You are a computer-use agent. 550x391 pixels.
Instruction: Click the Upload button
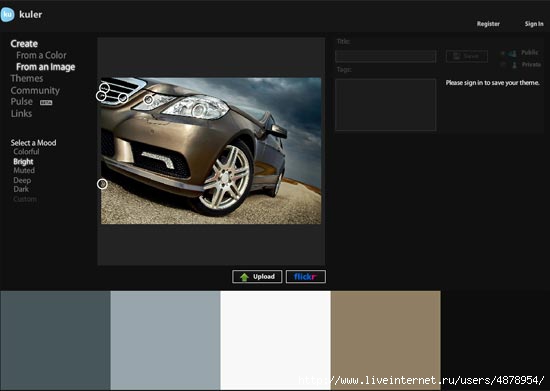click(x=257, y=277)
